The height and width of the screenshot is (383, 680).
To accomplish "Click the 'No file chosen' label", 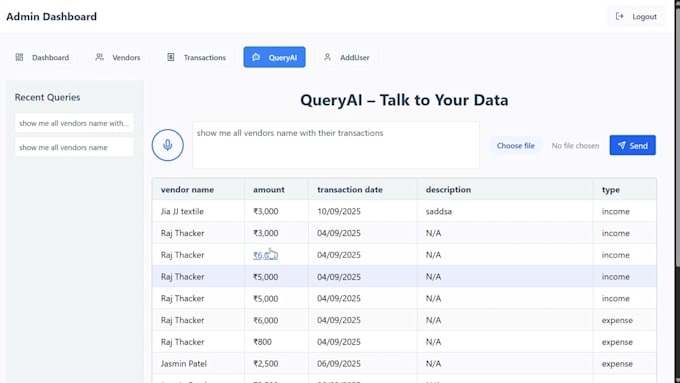I will tap(575, 146).
